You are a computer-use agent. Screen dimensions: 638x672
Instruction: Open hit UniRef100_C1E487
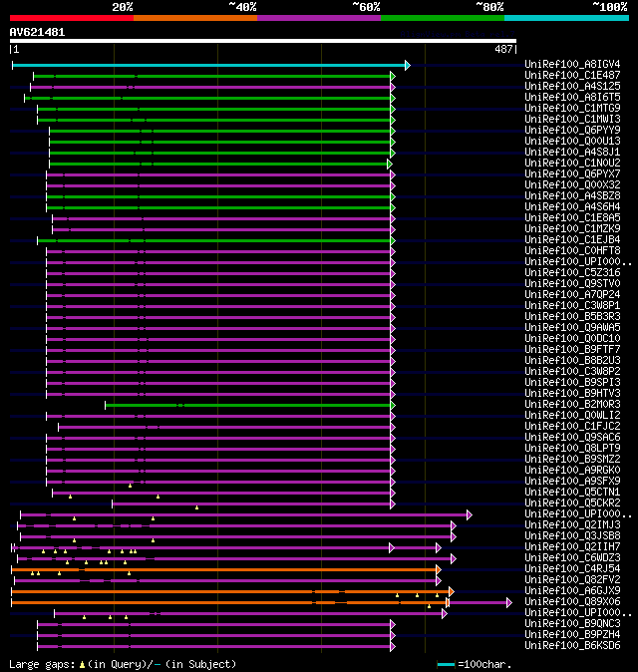tap(572, 76)
